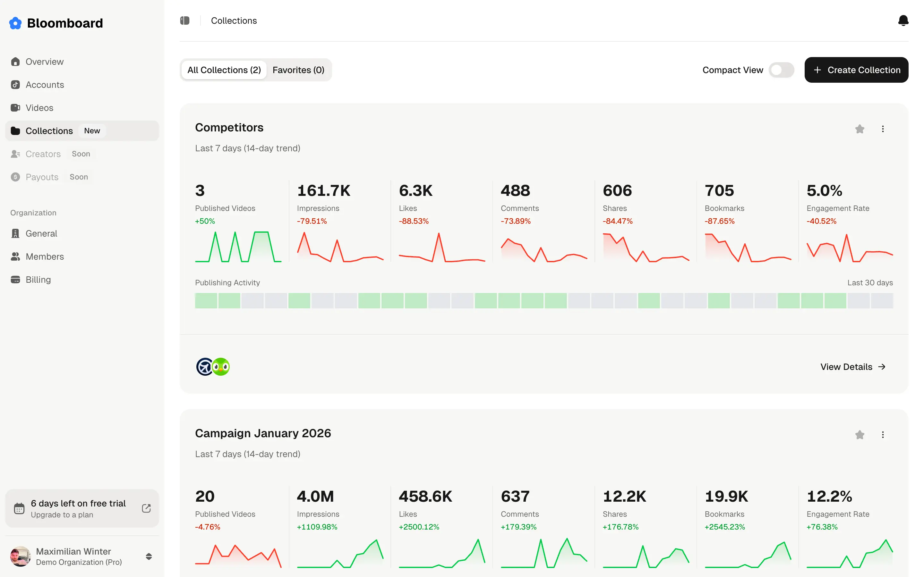The image size is (924, 577).
Task: Click the Duolingo account avatar in Competitors
Action: point(221,366)
